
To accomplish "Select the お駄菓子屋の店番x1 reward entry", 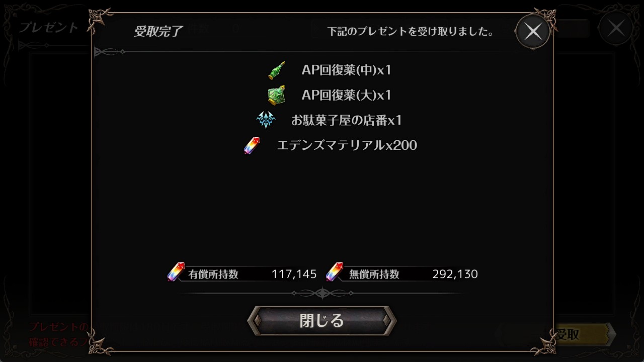I will (x=347, y=120).
